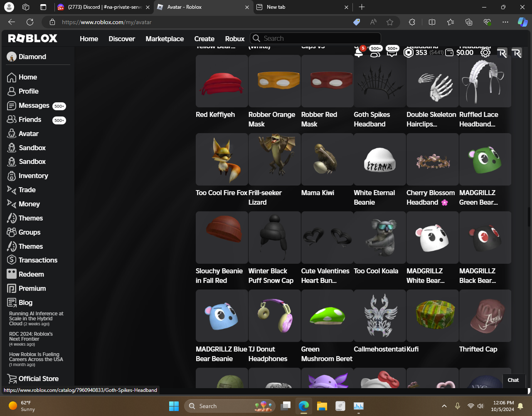Image resolution: width=532 pixels, height=416 pixels.
Task: Switch to the Discord browser tab
Action: pos(103,7)
